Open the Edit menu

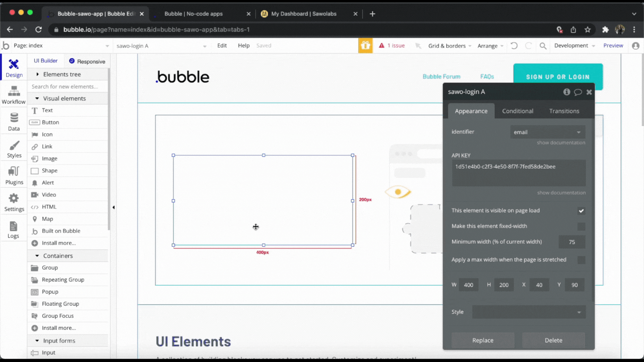tap(222, 46)
